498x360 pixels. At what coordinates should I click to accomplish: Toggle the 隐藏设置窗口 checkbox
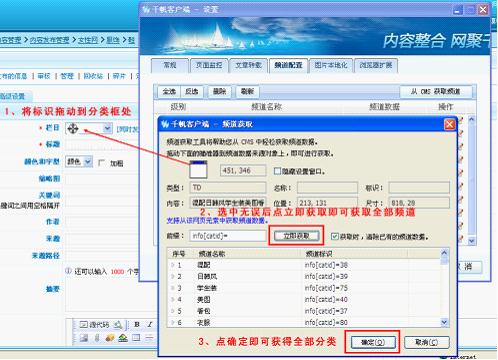tap(277, 171)
